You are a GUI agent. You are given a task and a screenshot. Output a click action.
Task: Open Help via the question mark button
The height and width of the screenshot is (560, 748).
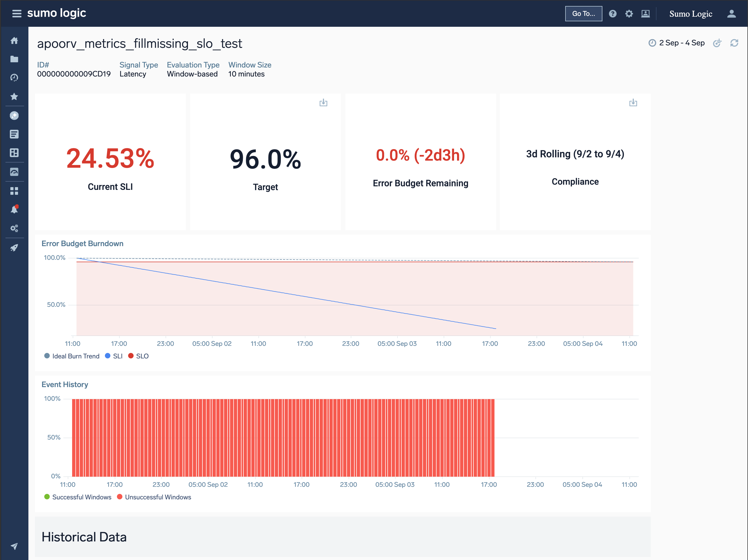613,14
